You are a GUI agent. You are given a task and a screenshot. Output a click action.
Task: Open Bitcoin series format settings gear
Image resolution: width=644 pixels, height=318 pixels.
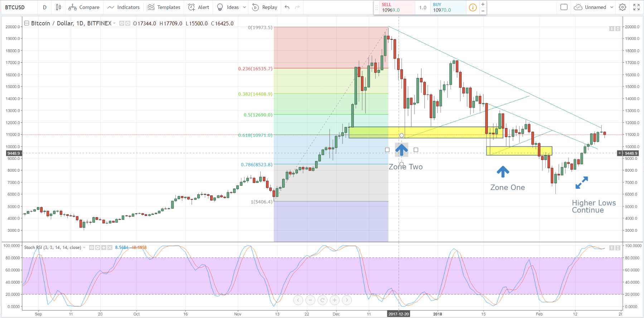point(127,23)
